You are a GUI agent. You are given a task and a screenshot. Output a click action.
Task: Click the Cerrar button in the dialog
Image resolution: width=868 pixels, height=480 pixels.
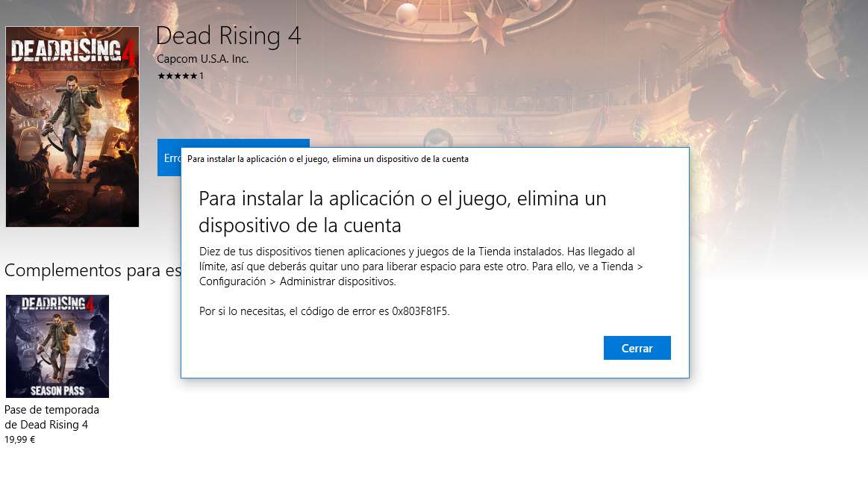(637, 348)
